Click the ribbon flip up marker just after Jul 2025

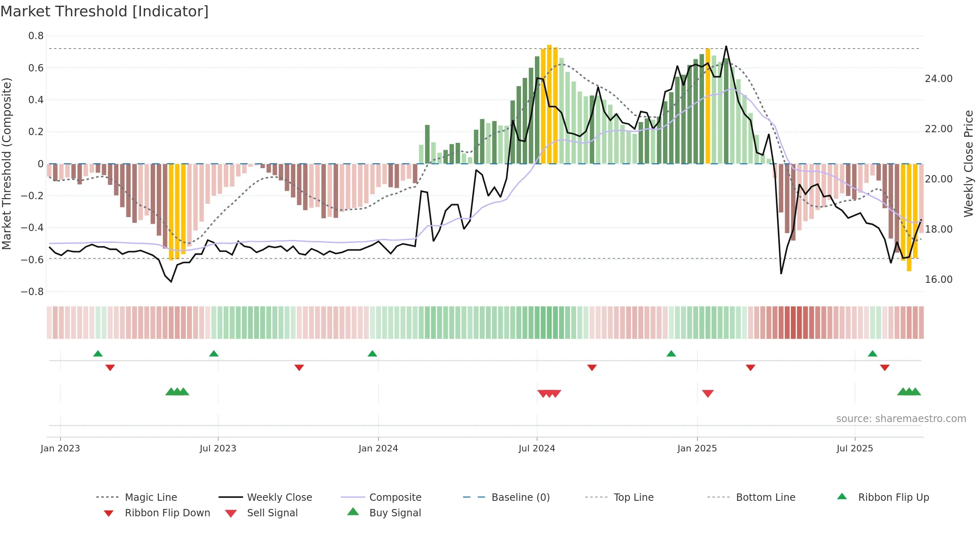click(872, 353)
